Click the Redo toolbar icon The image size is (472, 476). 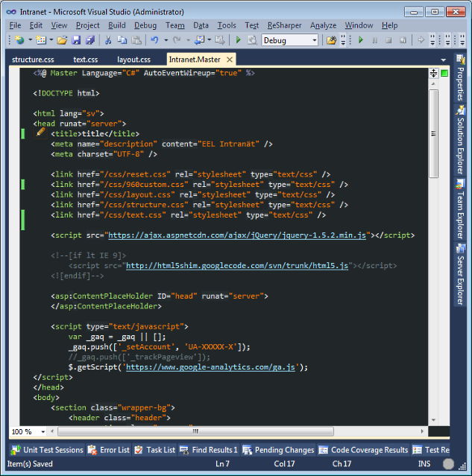(177, 39)
